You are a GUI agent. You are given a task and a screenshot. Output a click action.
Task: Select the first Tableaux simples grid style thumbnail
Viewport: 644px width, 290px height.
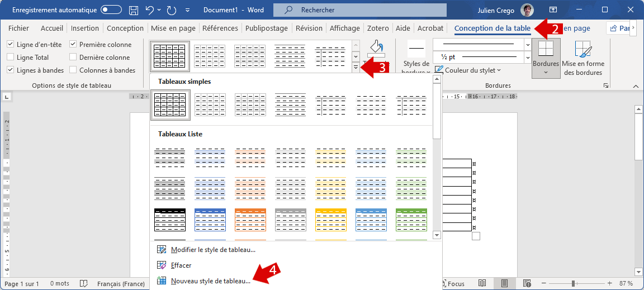click(170, 105)
